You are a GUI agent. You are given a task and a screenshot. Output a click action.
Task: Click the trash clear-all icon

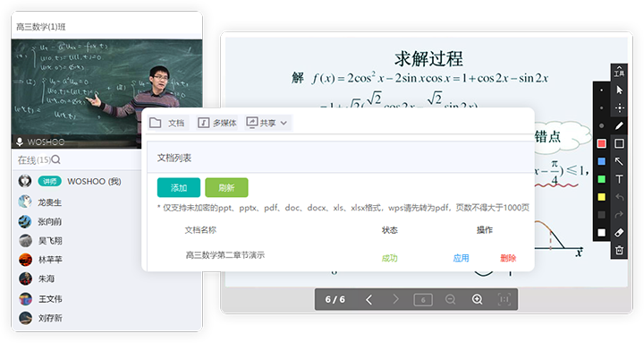click(619, 250)
